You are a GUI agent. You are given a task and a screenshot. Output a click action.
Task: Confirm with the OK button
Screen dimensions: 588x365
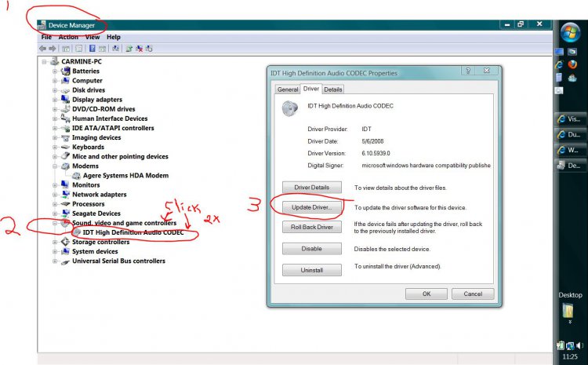426,294
